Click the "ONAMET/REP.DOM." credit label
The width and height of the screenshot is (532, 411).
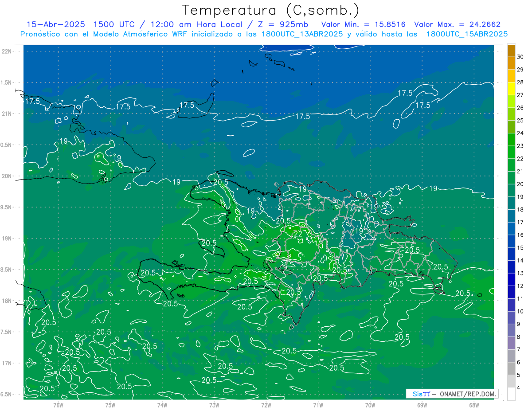pyautogui.click(x=467, y=394)
